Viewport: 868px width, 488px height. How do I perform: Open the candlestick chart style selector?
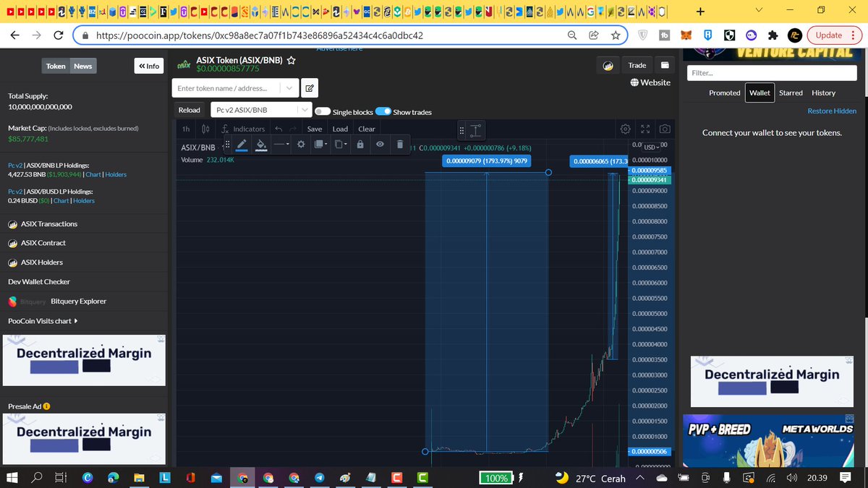[205, 129]
